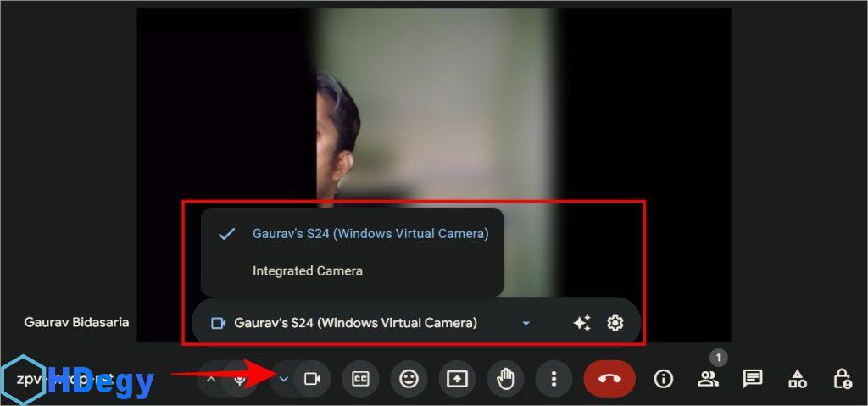Open the three-dot more options menu
This screenshot has height=406, width=868.
coord(554,379)
